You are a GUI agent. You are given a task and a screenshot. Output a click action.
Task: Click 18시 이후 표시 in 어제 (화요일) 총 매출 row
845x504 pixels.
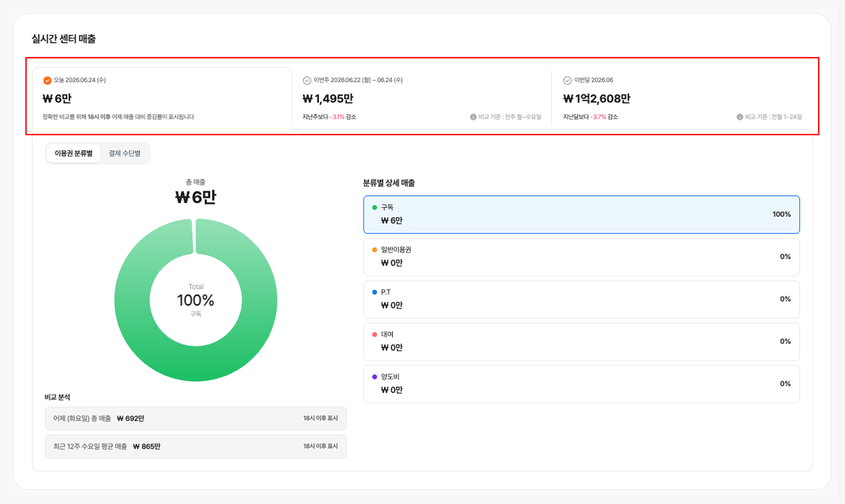pos(320,418)
